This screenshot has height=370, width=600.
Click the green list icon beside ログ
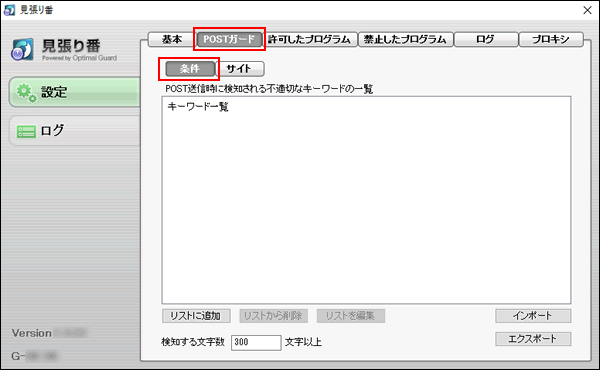[x=26, y=132]
